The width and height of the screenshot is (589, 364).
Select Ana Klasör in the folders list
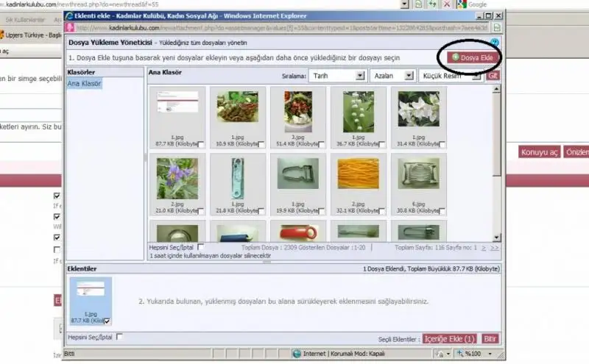click(84, 85)
